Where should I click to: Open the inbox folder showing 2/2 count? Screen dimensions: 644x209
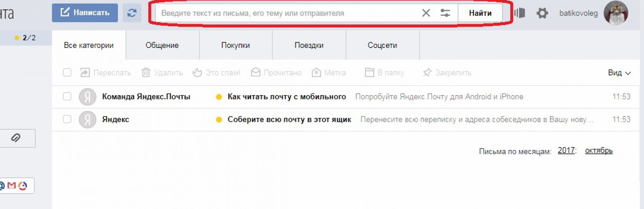26,38
